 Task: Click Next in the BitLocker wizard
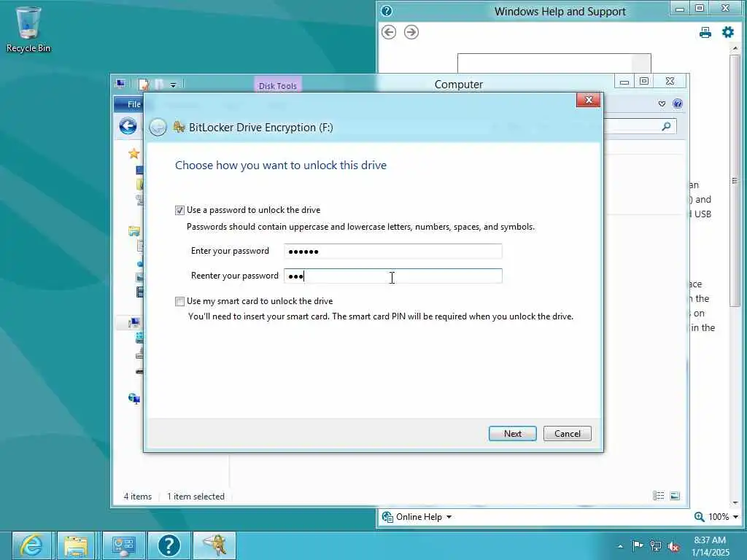(x=512, y=433)
